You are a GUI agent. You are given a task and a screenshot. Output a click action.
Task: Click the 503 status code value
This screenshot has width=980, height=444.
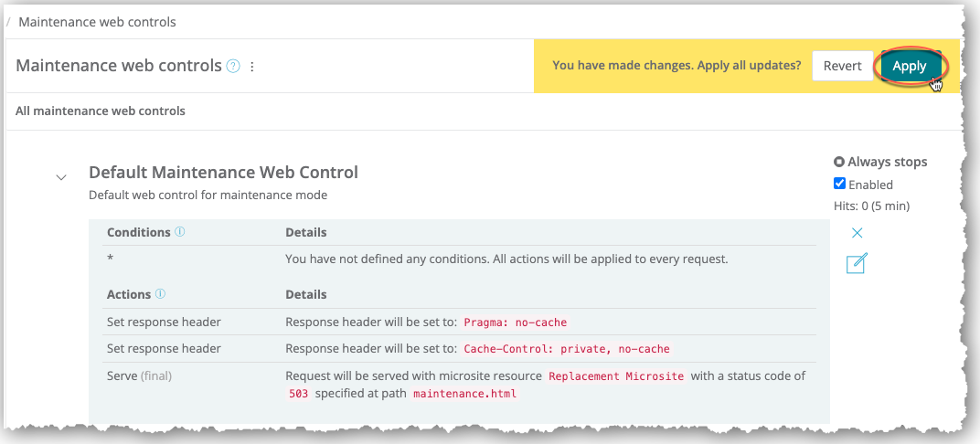coord(297,394)
